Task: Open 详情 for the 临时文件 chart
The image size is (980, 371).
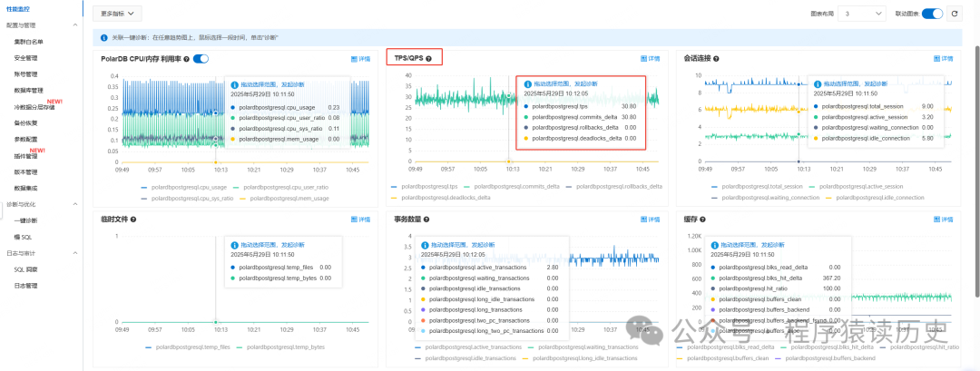Action: pyautogui.click(x=360, y=220)
